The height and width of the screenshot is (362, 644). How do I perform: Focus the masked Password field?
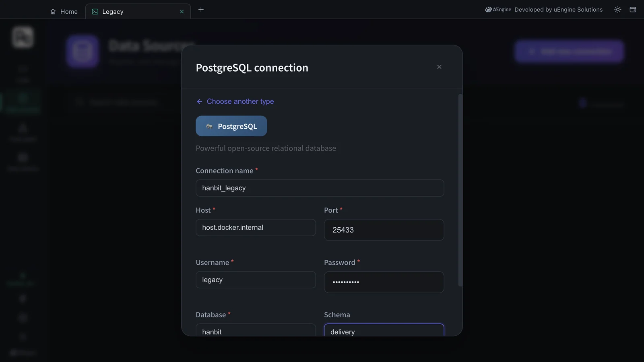pyautogui.click(x=384, y=282)
